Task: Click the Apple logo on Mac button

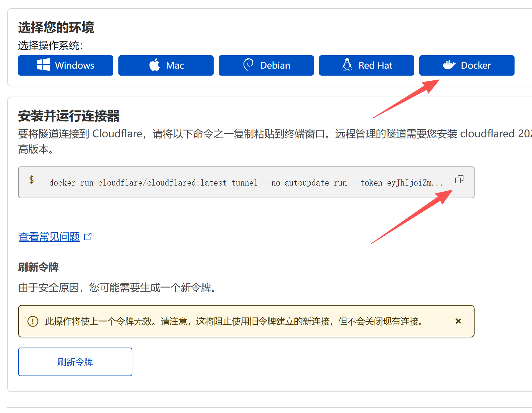Action: point(155,65)
